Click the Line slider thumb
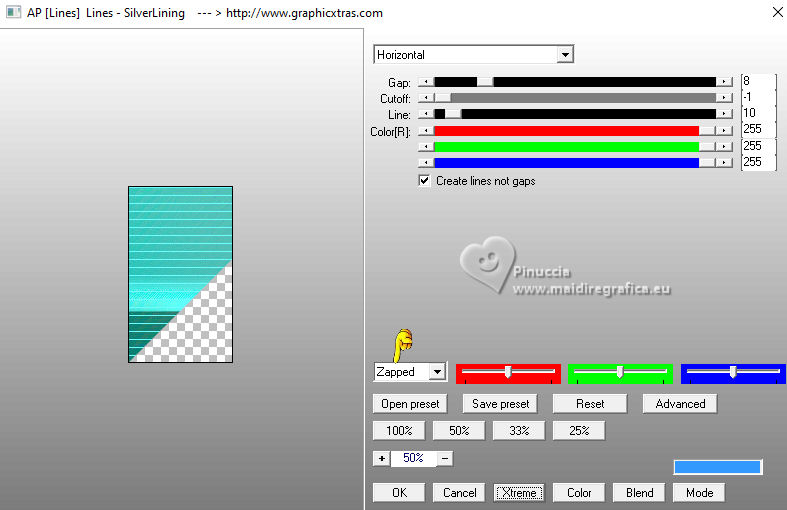This screenshot has height=510, width=787. click(x=453, y=114)
